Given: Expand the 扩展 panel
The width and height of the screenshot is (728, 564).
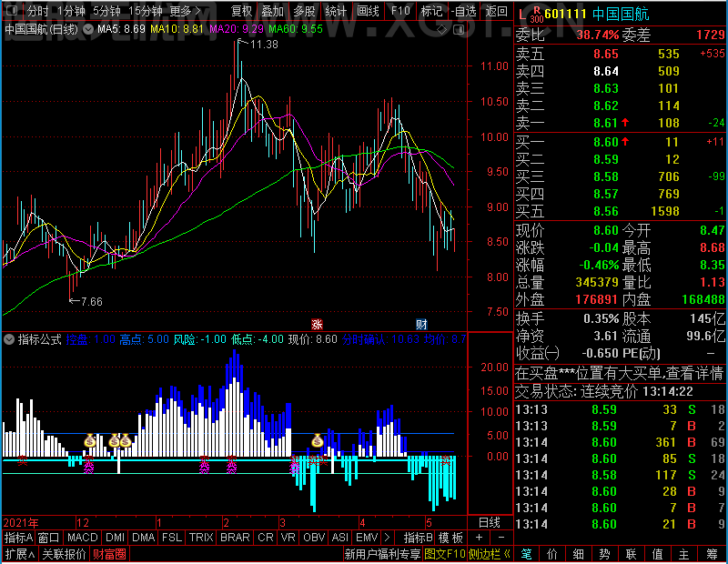Looking at the screenshot, I should coord(20,554).
